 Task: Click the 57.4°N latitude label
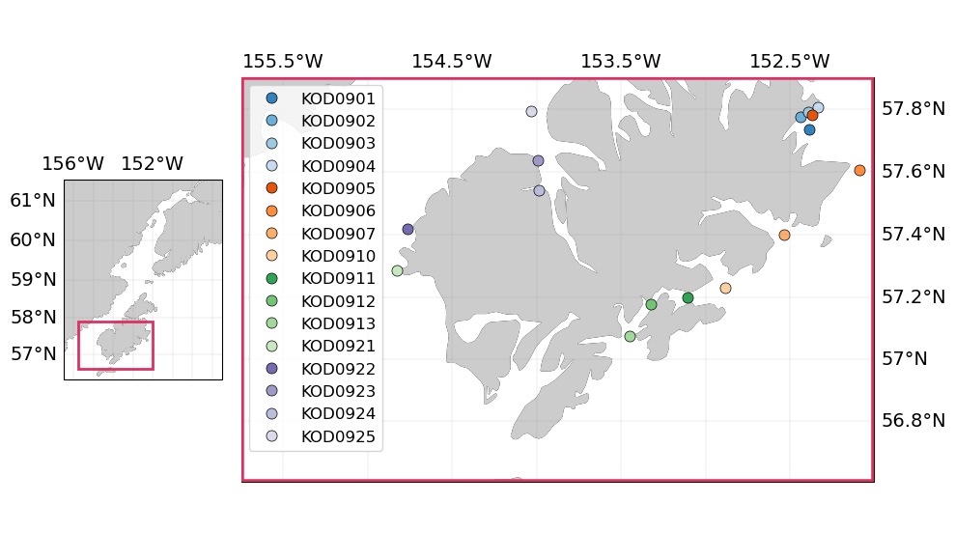pyautogui.click(x=913, y=234)
